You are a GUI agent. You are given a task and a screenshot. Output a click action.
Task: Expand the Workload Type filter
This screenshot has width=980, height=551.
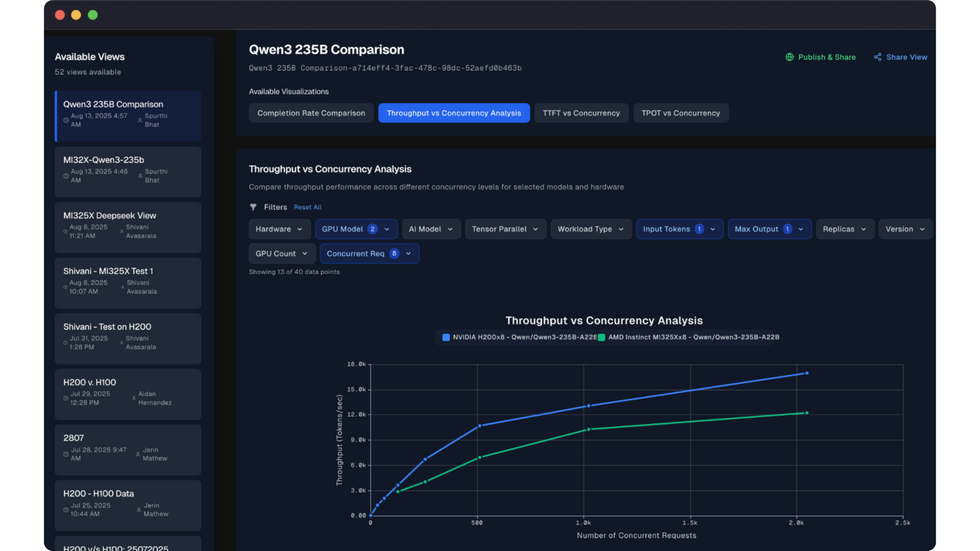(591, 229)
